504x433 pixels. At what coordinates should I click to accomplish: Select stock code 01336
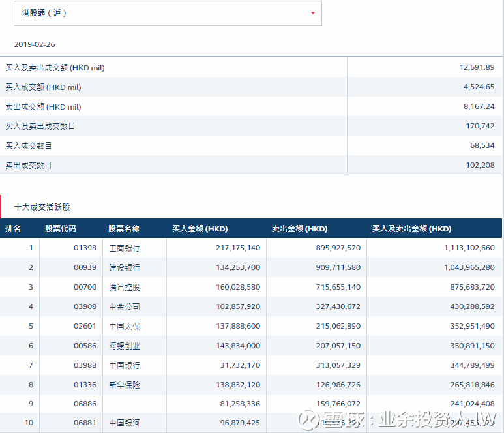[x=85, y=385]
